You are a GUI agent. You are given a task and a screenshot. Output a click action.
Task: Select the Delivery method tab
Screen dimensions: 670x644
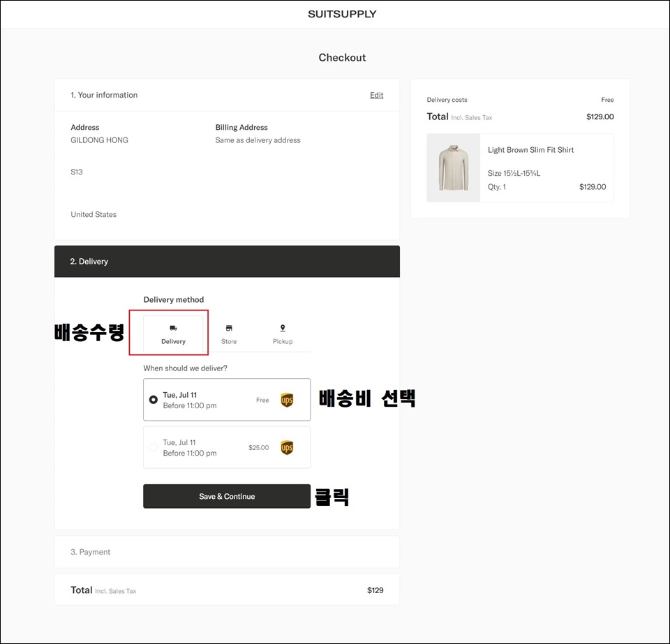click(x=173, y=334)
